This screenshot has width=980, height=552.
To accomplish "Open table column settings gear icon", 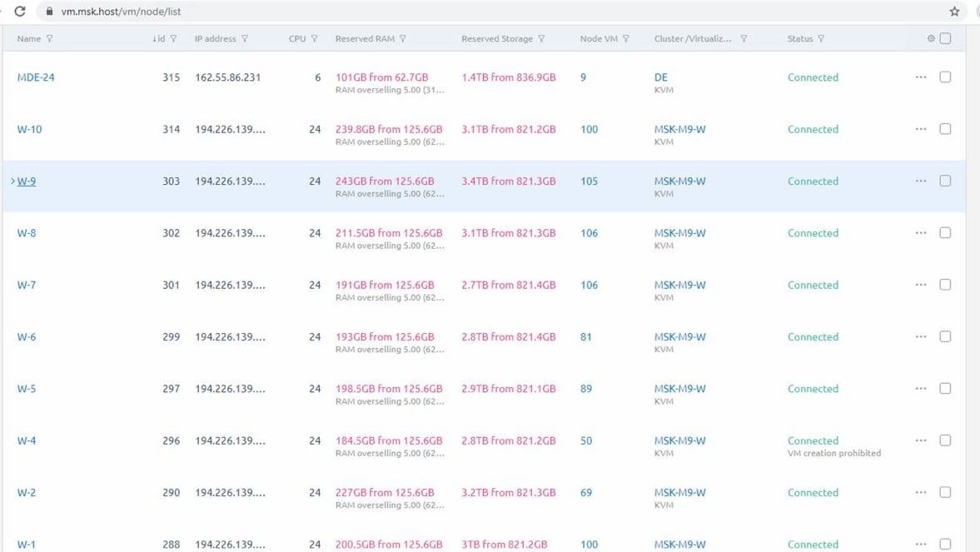I will 931,39.
